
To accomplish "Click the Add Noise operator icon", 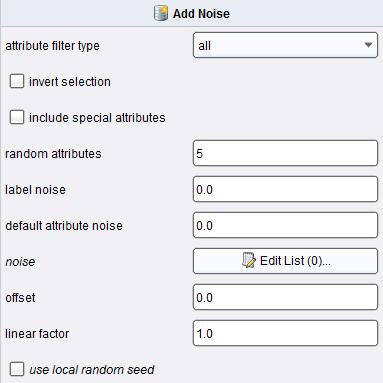I will click(161, 14).
